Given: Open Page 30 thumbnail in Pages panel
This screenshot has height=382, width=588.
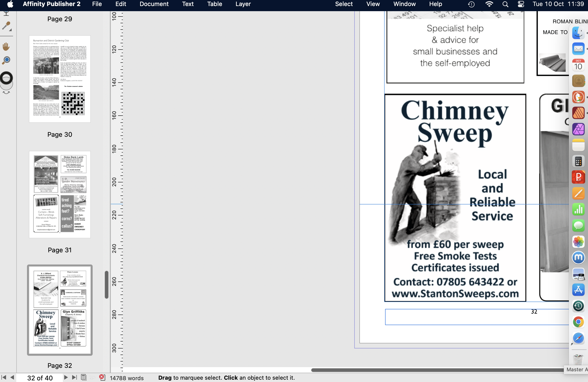Looking at the screenshot, I should click(x=60, y=79).
